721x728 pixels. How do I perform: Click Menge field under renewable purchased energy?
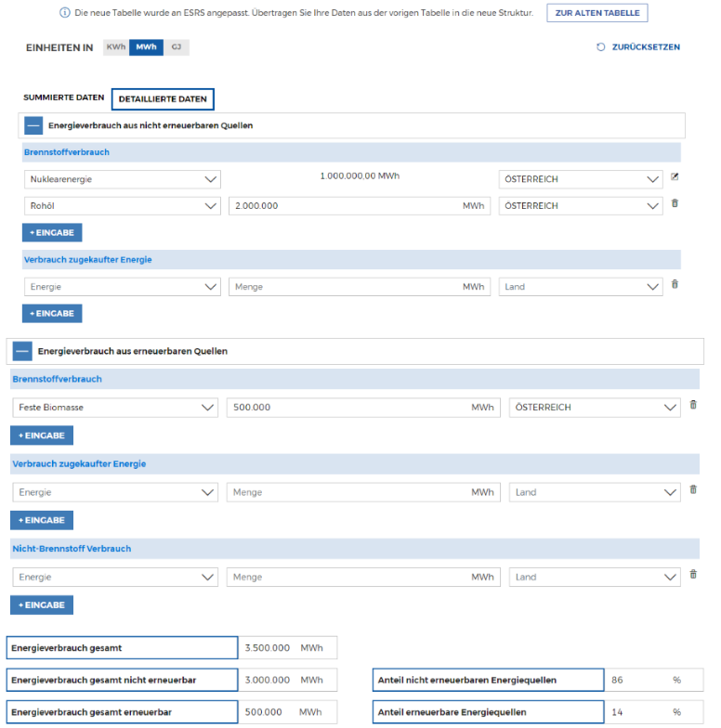pyautogui.click(x=363, y=492)
